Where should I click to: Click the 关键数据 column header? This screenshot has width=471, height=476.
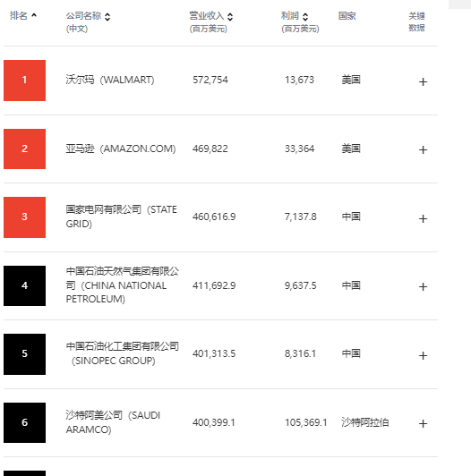416,21
